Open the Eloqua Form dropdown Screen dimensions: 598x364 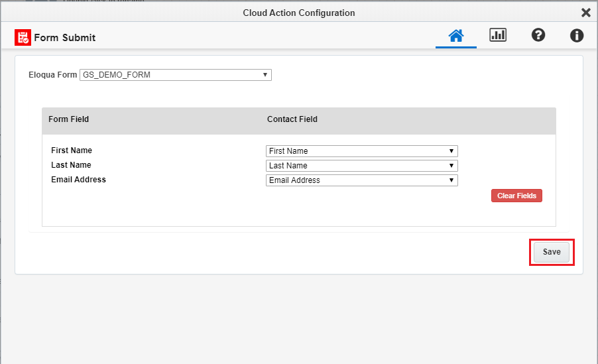click(x=176, y=75)
